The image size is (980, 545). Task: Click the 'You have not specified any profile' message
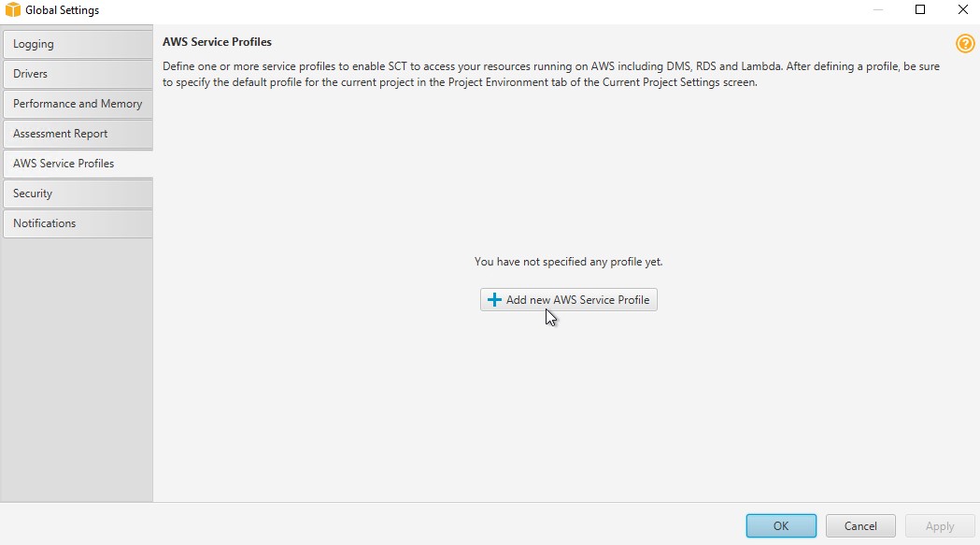[x=568, y=262]
